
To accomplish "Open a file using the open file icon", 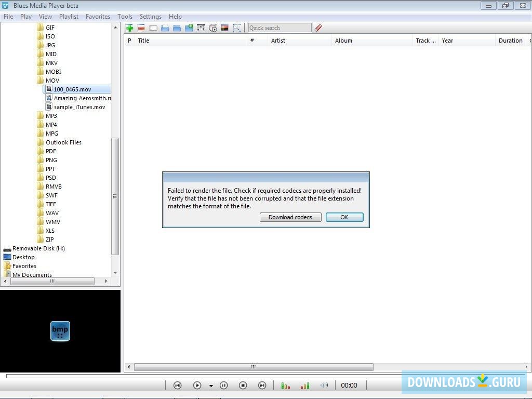I will coord(165,28).
